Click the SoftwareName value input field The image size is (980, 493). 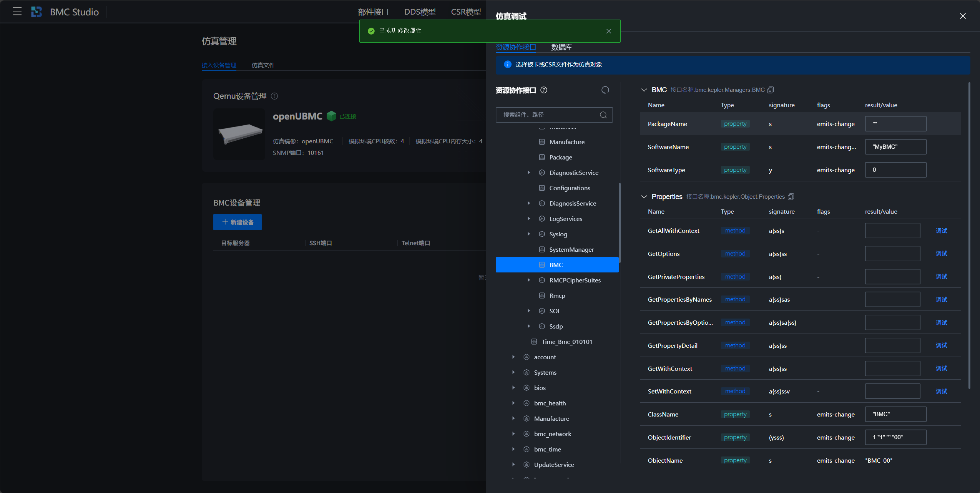[895, 147]
